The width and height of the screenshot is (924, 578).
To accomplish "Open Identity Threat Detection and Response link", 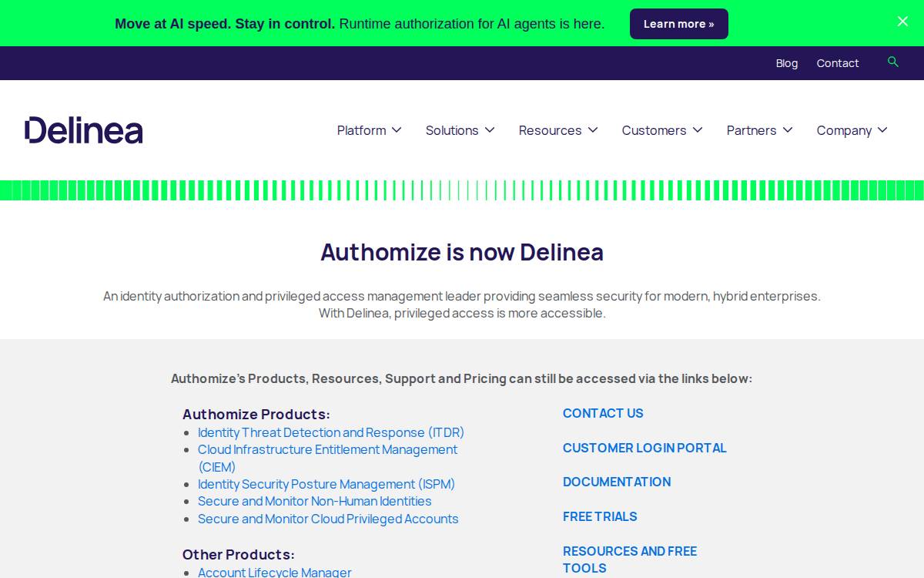I will click(331, 432).
